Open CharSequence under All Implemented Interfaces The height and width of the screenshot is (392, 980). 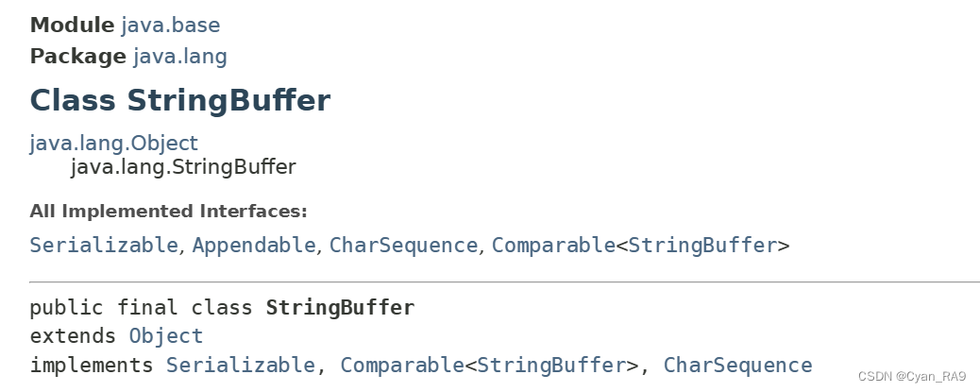point(403,245)
